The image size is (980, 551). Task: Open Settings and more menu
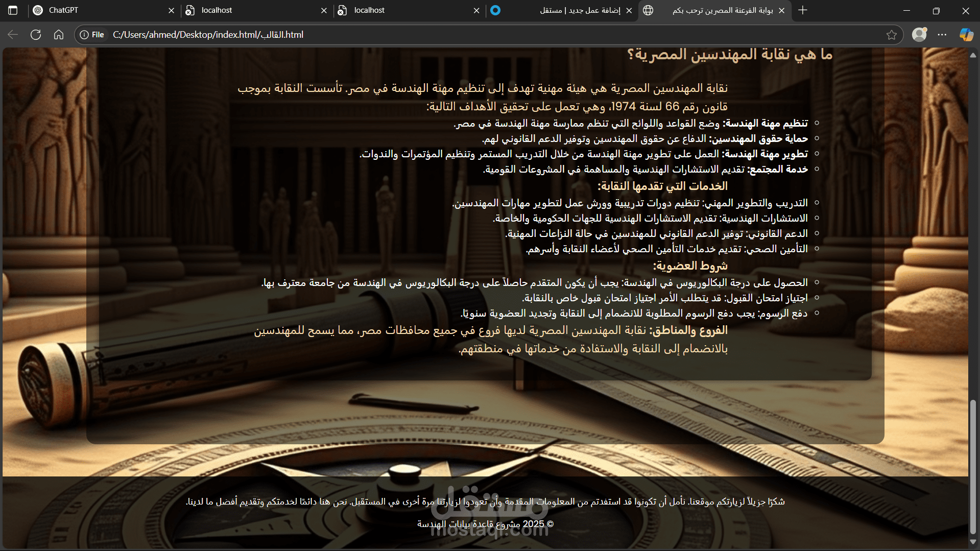pyautogui.click(x=942, y=35)
